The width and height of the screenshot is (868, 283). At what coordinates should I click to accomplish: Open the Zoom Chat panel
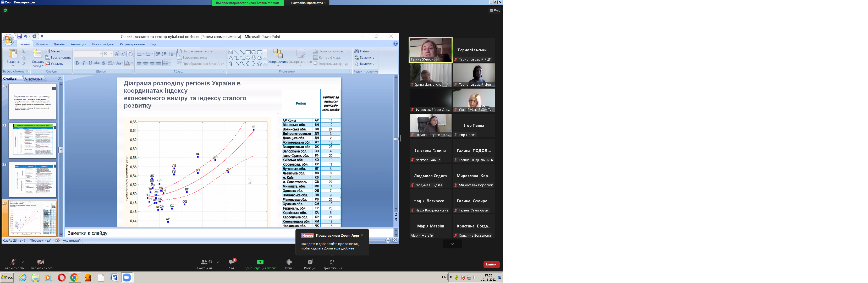pyautogui.click(x=232, y=262)
